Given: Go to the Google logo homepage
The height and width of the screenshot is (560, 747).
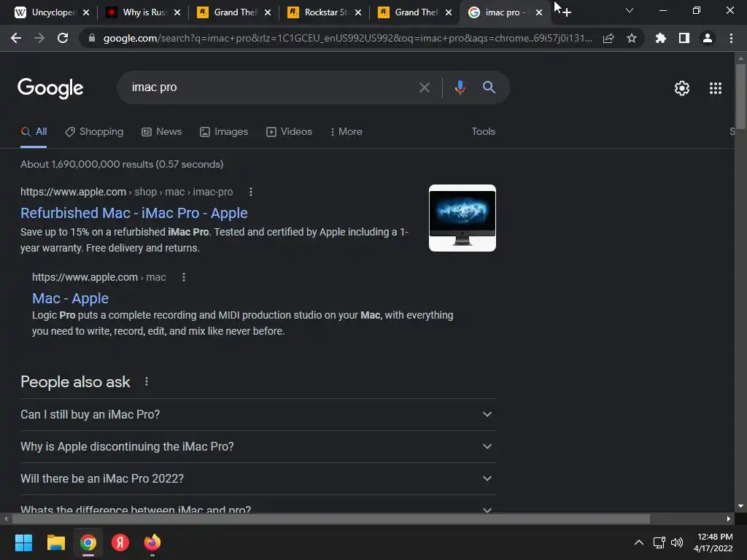Looking at the screenshot, I should (50, 88).
